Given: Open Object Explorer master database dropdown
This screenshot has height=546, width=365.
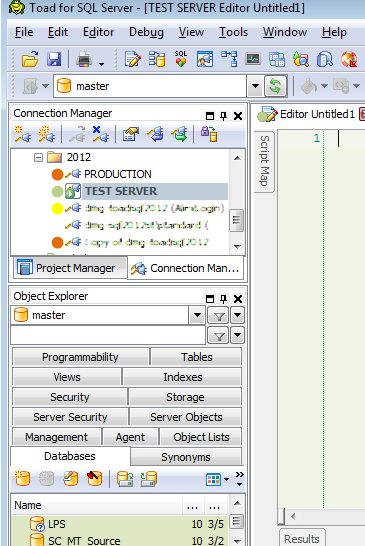Looking at the screenshot, I should coord(197,315).
